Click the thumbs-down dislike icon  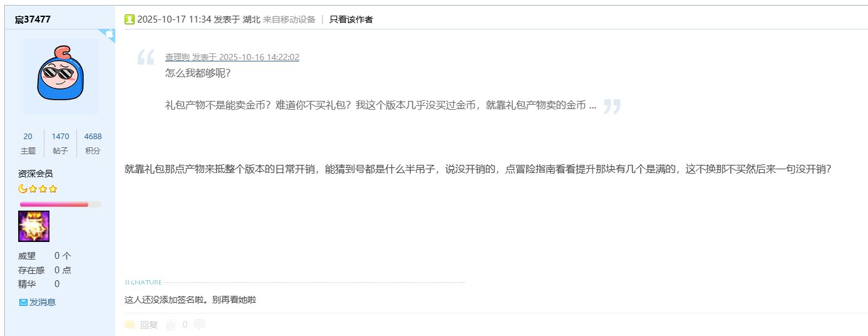200,324
